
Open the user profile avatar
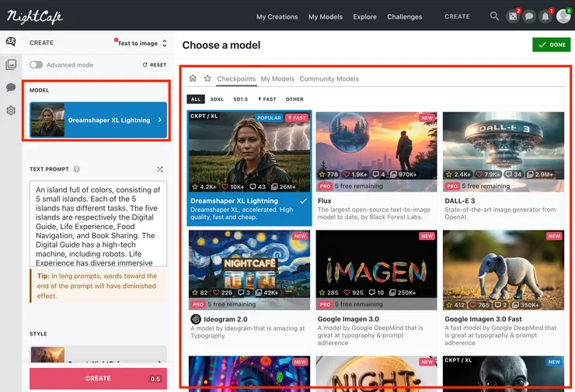tap(563, 16)
